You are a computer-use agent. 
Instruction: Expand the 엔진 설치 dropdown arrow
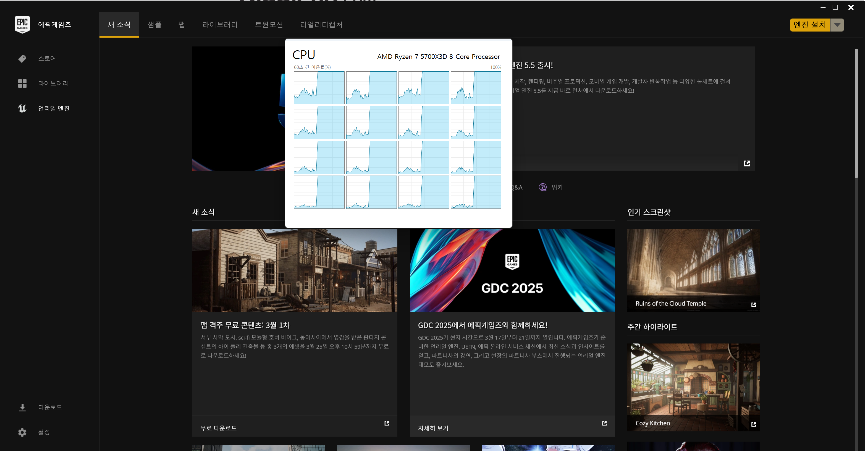837,25
